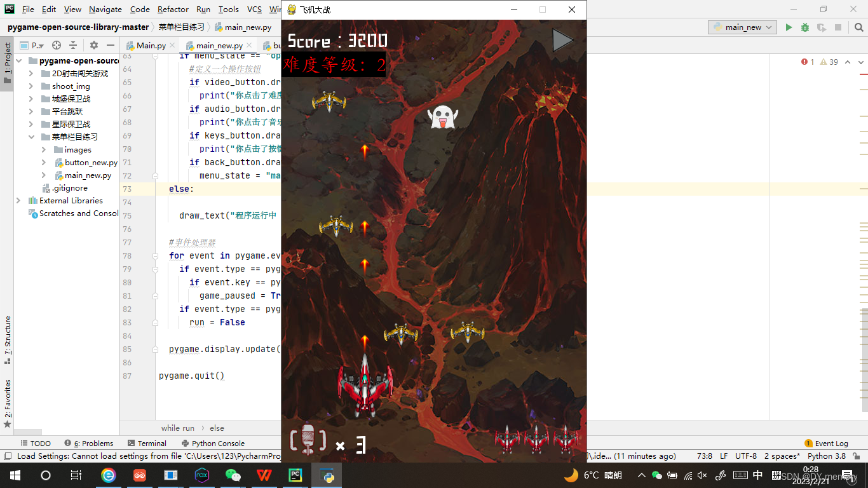Viewport: 868px width, 488px height.
Task: Click UTF-8 encoding in status bar
Action: [x=746, y=456]
